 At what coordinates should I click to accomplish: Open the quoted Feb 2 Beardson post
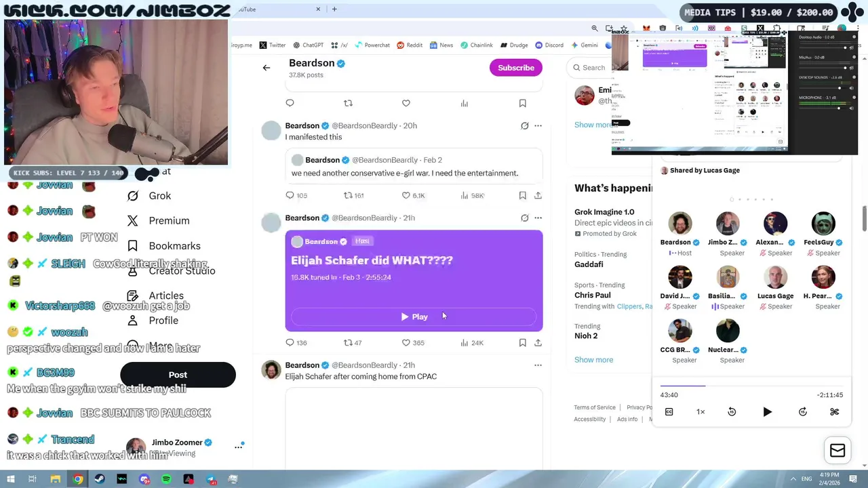414,167
